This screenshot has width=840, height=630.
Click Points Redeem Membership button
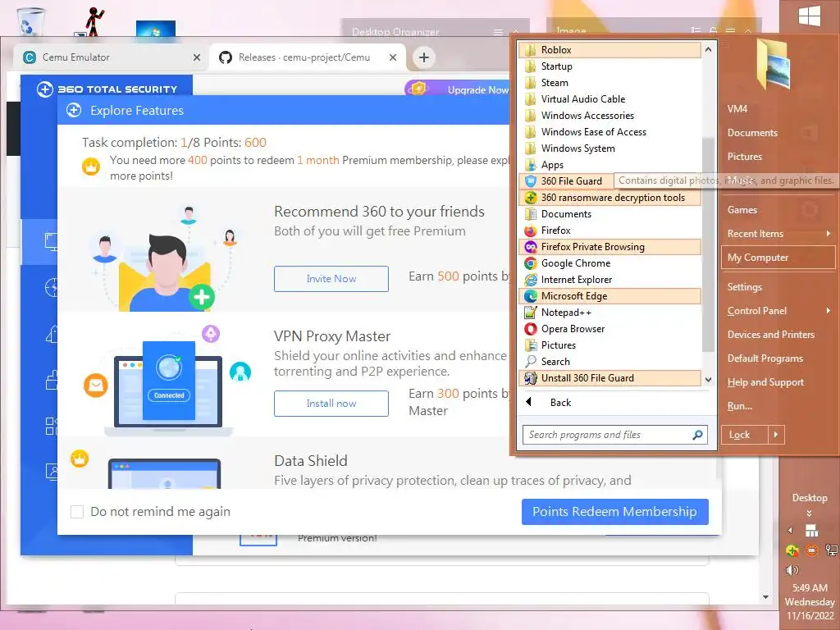click(x=615, y=512)
